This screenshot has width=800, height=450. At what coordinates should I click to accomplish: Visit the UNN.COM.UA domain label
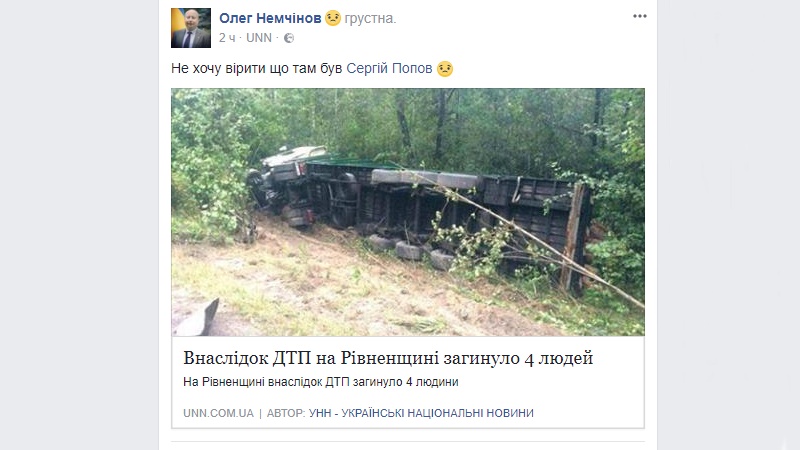pos(218,413)
